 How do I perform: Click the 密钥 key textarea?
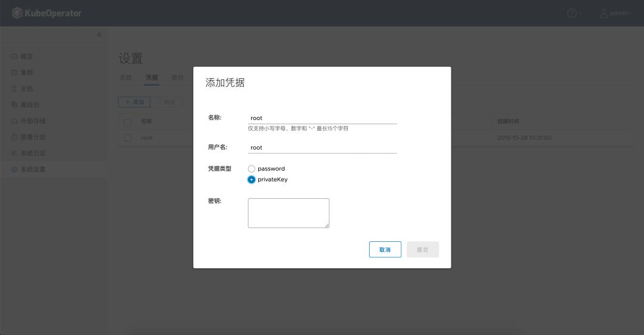289,213
